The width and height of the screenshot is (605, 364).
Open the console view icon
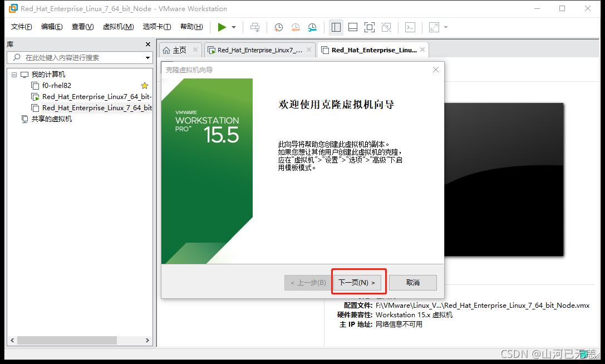point(410,27)
